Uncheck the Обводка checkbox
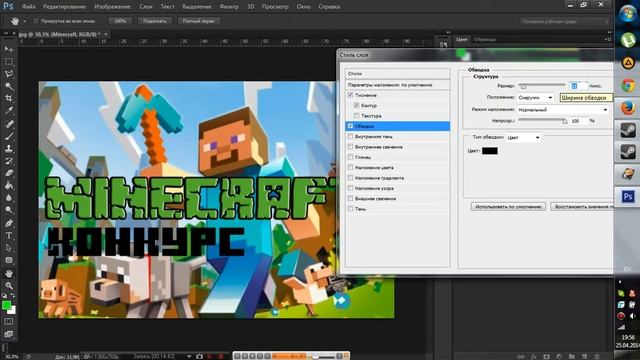This screenshot has width=640, height=360. (350, 126)
